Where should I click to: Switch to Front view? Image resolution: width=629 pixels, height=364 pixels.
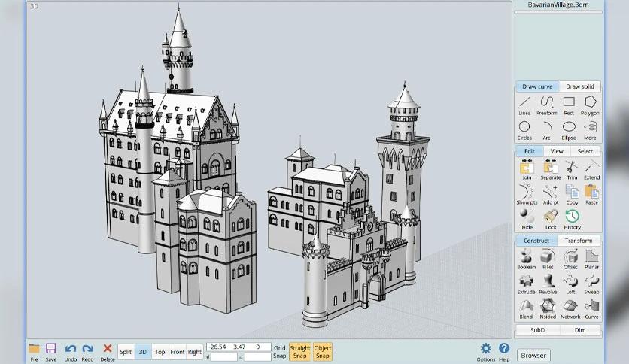[x=178, y=352]
